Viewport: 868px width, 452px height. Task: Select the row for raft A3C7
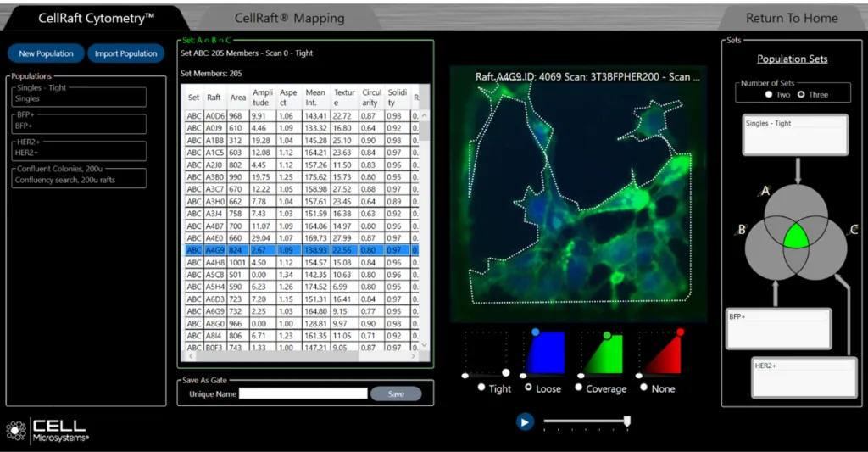[301, 189]
